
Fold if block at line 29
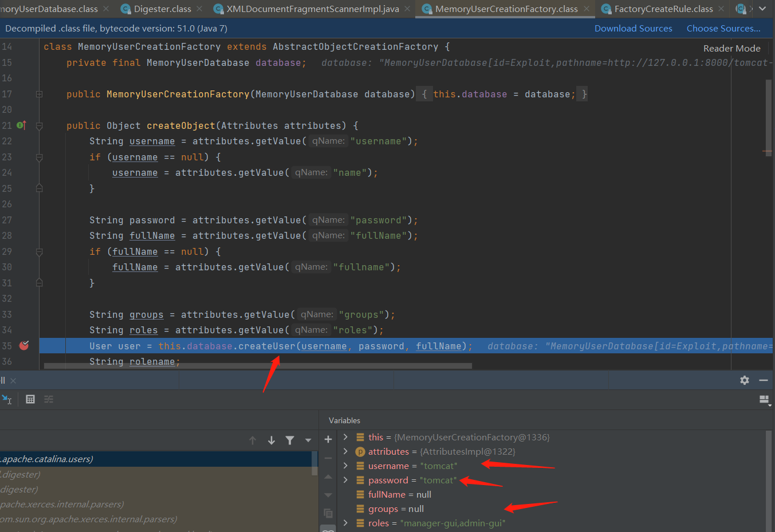(39, 251)
